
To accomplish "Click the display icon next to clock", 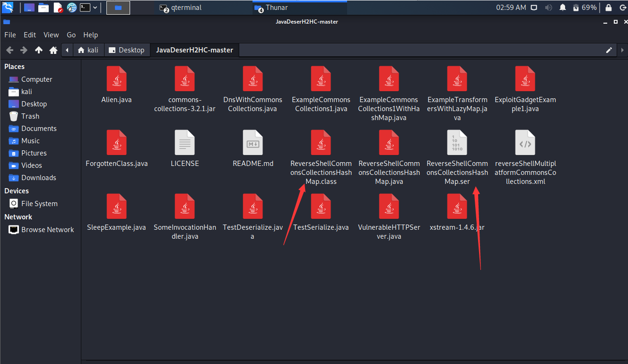I will [534, 8].
